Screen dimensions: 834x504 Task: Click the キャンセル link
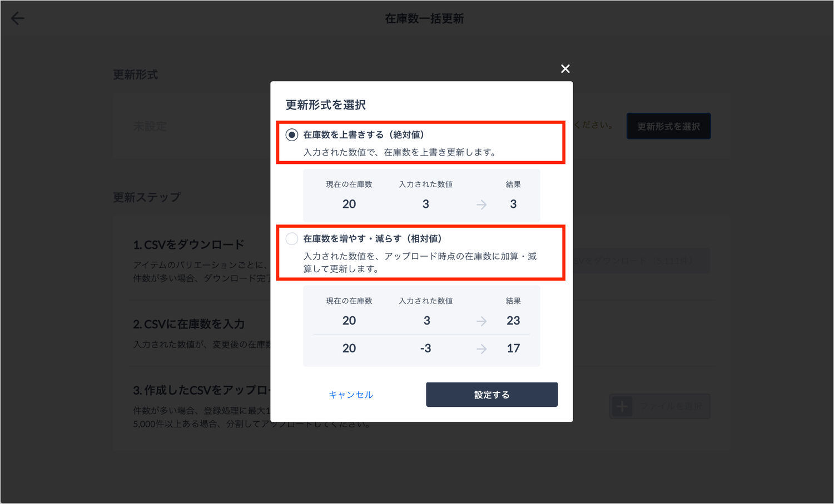coord(350,395)
